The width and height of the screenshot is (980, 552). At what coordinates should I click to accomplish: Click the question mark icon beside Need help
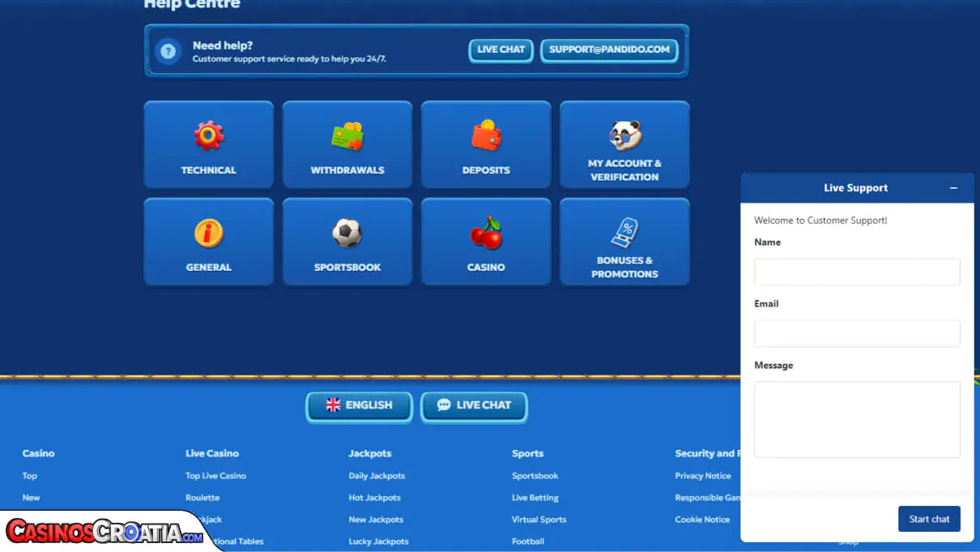coord(168,51)
